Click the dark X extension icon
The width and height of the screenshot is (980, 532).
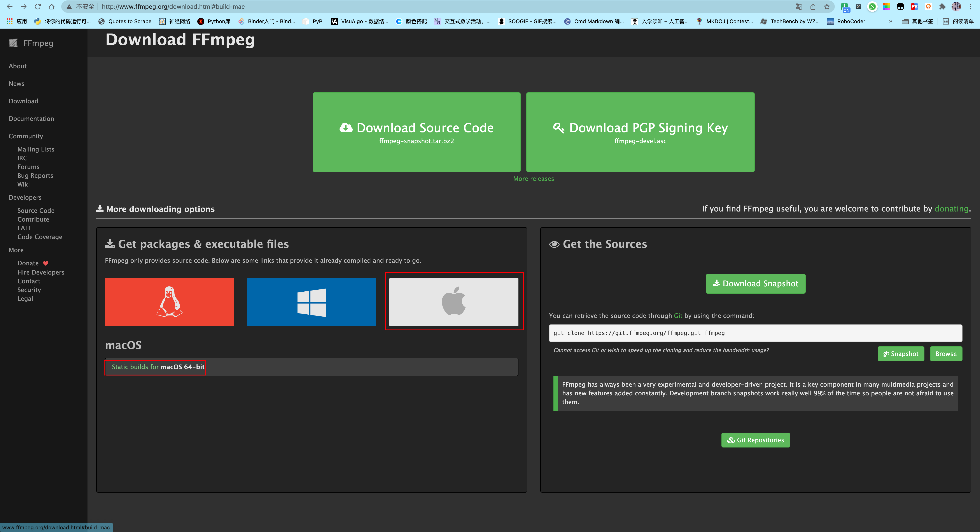coord(859,7)
